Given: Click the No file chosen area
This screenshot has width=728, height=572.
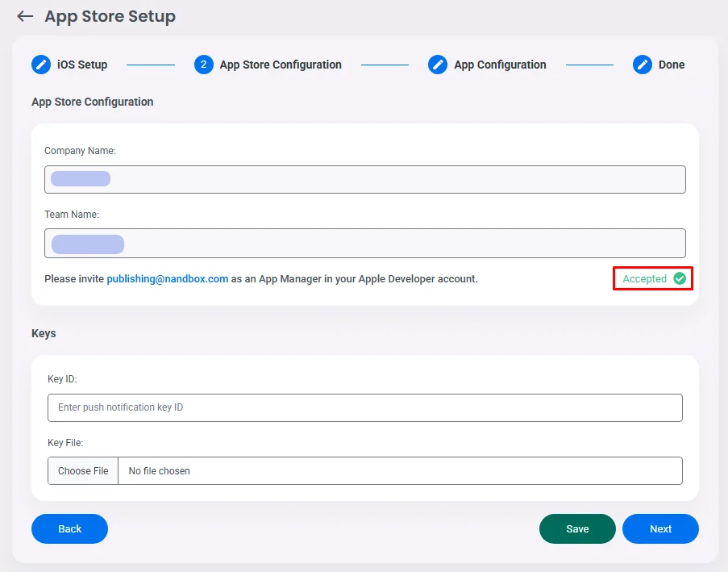Looking at the screenshot, I should coord(400,470).
